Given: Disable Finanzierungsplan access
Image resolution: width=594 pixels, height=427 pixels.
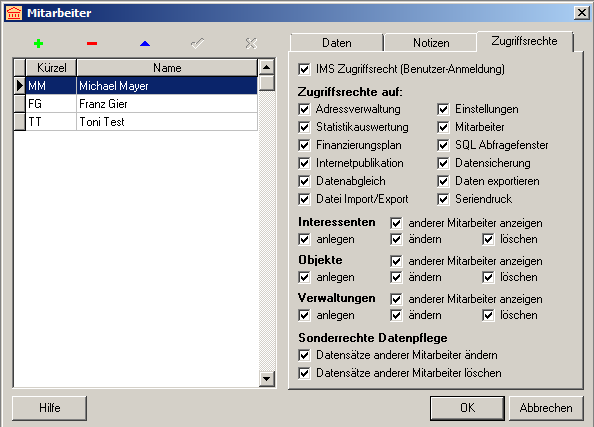Looking at the screenshot, I should coord(304,145).
